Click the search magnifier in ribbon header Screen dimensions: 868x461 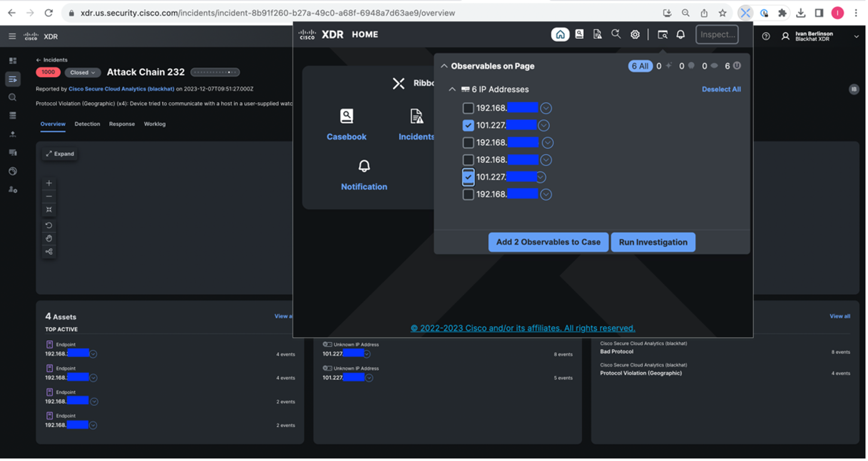click(x=617, y=34)
